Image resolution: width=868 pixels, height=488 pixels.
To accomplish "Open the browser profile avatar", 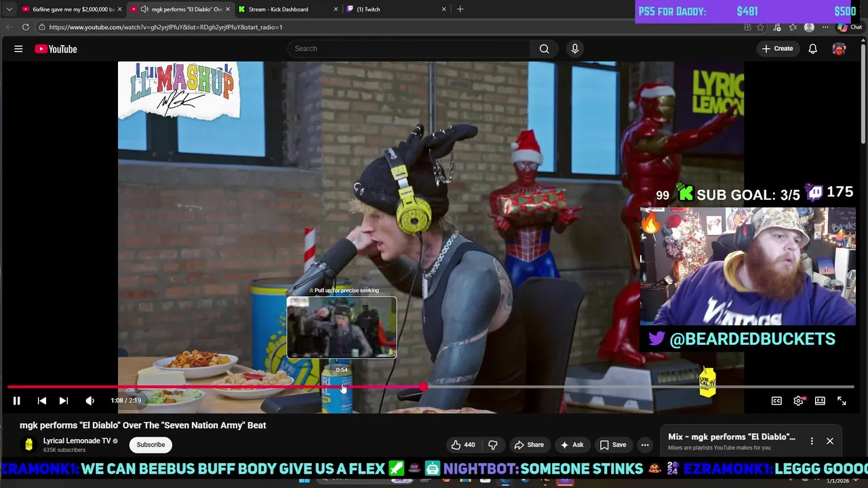I will coord(809,27).
